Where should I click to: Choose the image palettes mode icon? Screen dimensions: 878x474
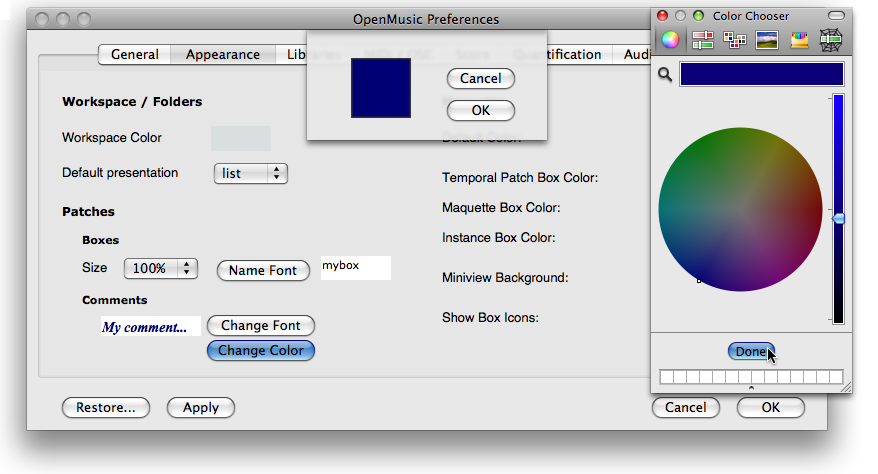click(767, 40)
